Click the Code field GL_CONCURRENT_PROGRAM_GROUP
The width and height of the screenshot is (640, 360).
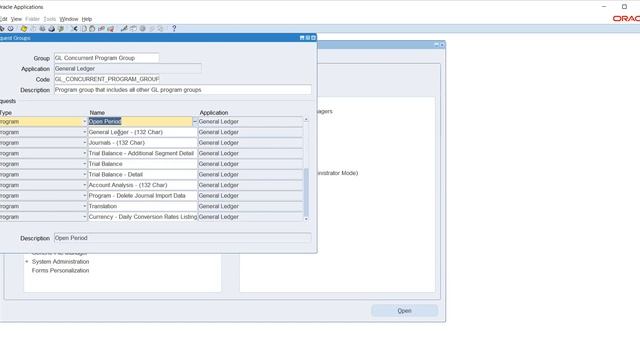click(x=107, y=79)
